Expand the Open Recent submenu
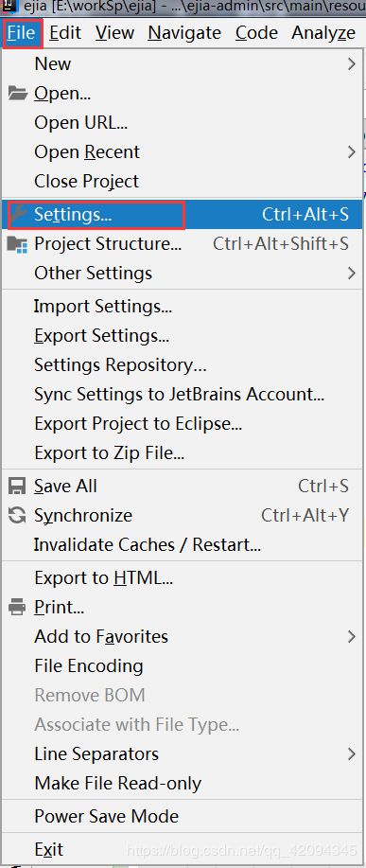The image size is (366, 868). point(183,151)
